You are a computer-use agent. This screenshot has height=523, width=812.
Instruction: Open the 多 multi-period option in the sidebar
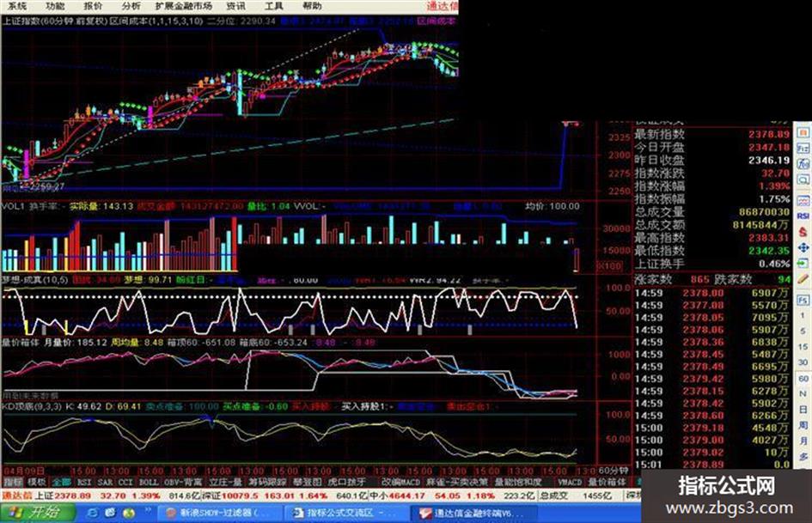pyautogui.click(x=803, y=457)
